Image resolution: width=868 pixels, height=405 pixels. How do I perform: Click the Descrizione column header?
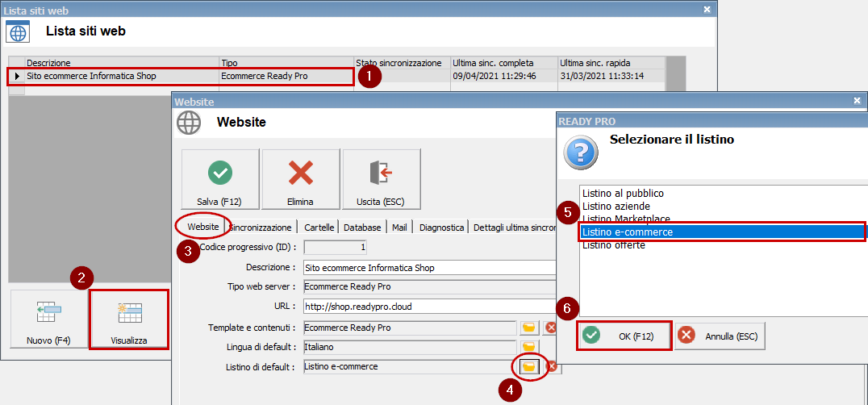(122, 63)
